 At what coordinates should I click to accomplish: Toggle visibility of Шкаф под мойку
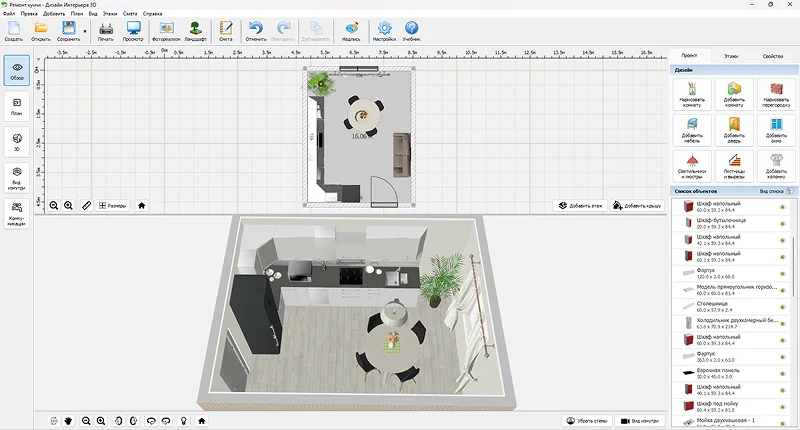click(782, 407)
